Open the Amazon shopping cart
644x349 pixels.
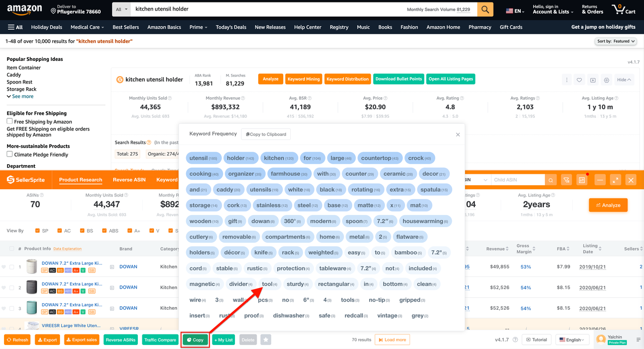[623, 10]
